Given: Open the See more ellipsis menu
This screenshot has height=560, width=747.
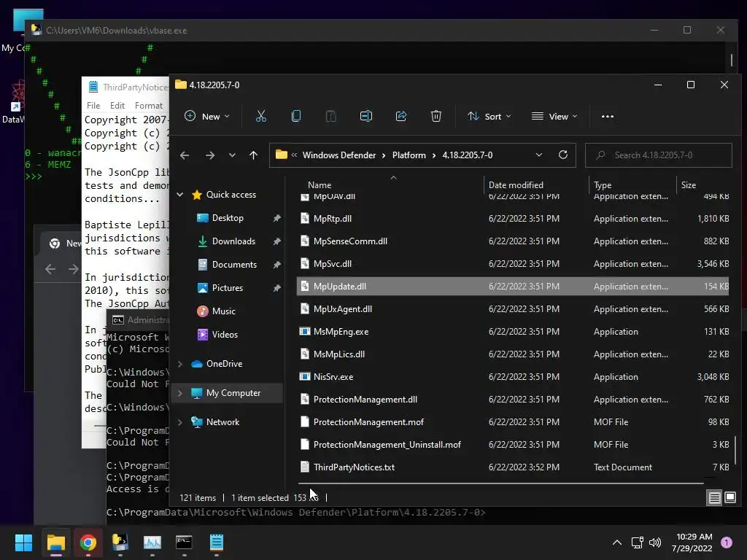Looking at the screenshot, I should pos(608,116).
